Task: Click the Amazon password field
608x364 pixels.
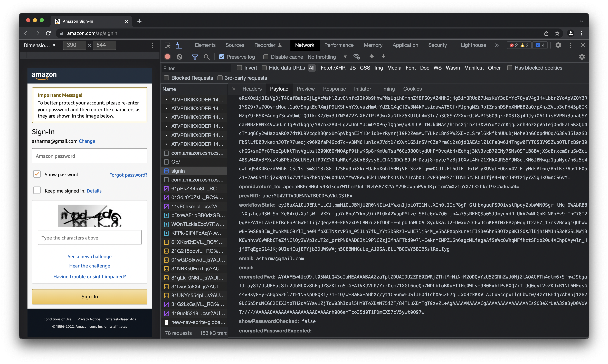Action: (90, 156)
